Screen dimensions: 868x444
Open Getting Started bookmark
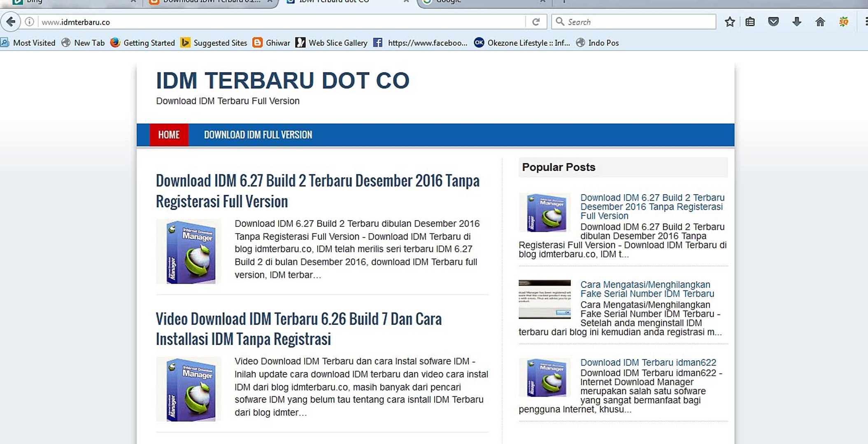coord(143,43)
